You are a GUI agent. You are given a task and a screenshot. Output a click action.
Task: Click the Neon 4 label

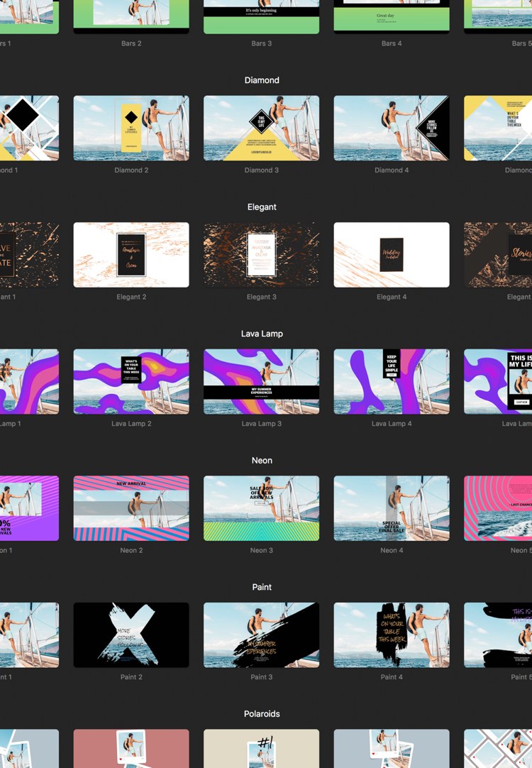click(x=392, y=551)
